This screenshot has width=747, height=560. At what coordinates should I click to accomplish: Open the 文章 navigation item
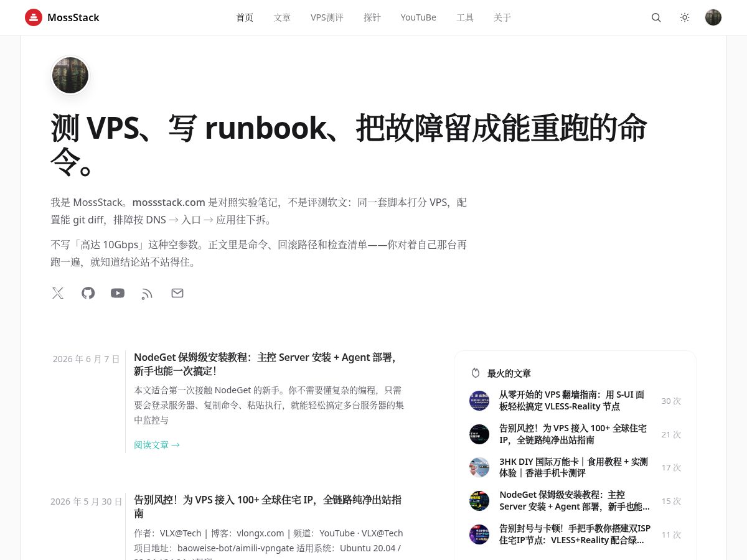(x=282, y=17)
